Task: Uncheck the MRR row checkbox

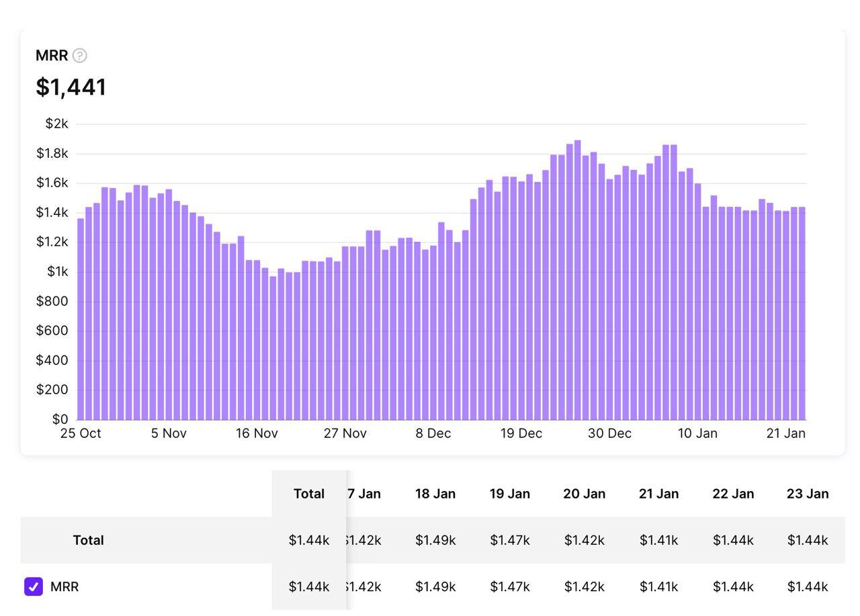Action: (34, 586)
